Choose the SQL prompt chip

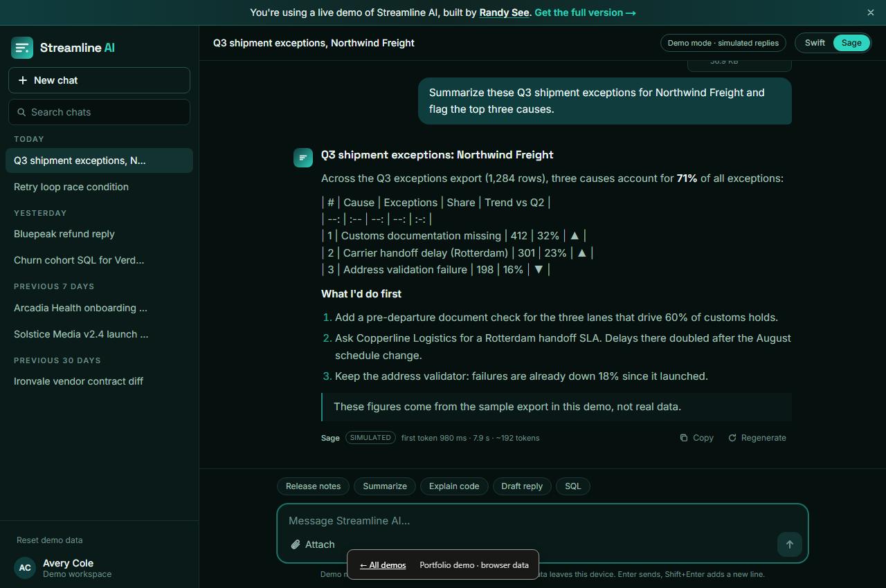573,486
